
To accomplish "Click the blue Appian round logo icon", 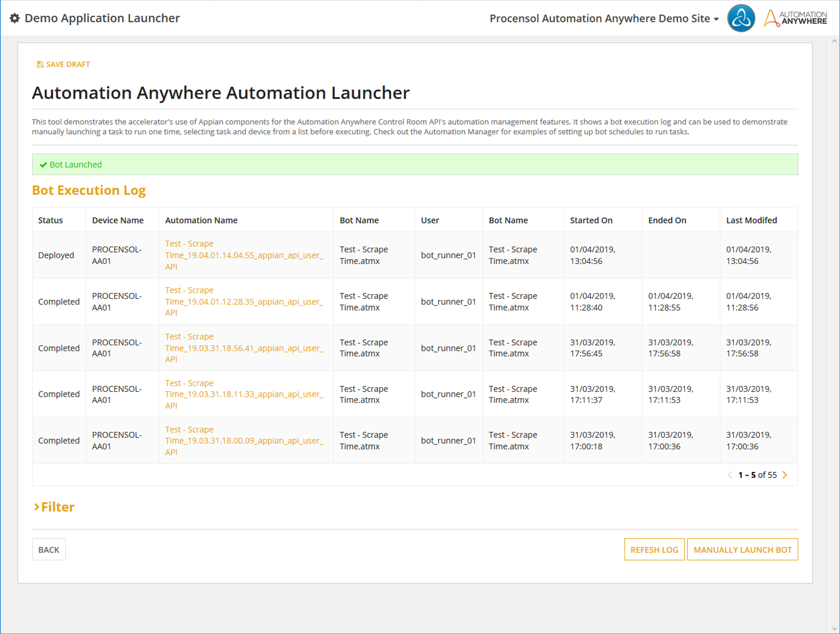I will pyautogui.click(x=741, y=18).
